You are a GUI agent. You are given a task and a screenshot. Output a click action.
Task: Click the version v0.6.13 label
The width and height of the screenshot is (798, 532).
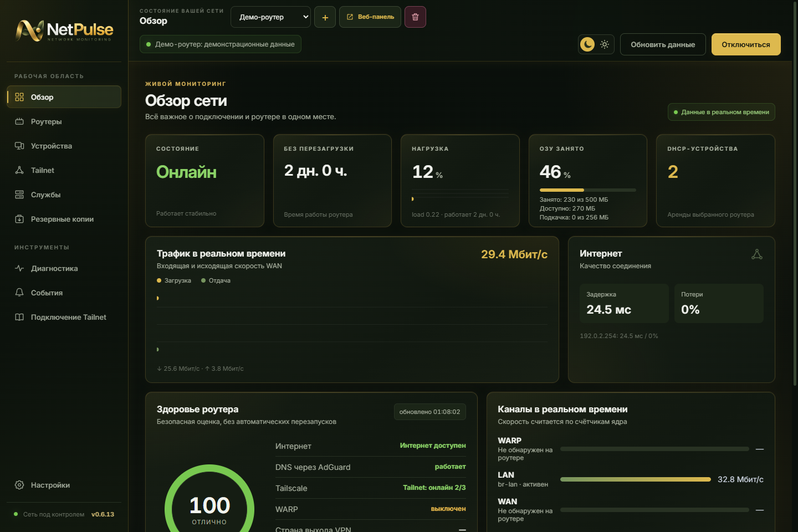tap(103, 514)
